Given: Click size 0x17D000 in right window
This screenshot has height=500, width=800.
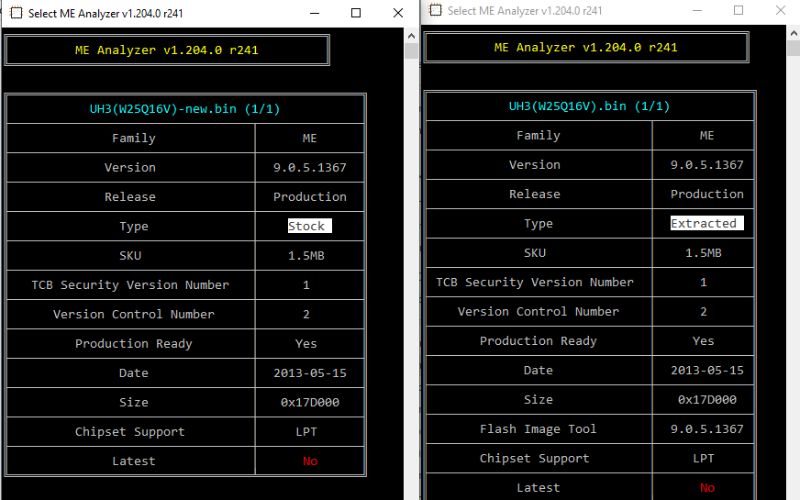Looking at the screenshot, I should [x=707, y=399].
